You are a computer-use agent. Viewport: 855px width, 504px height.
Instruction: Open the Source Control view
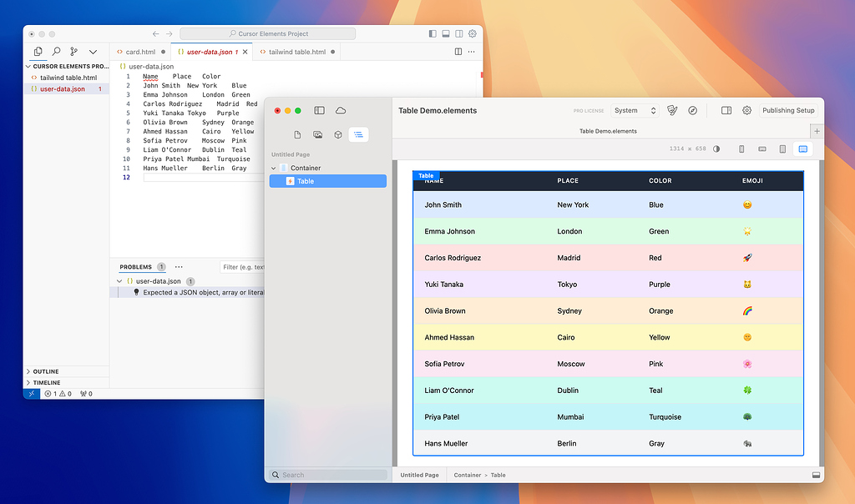(73, 51)
